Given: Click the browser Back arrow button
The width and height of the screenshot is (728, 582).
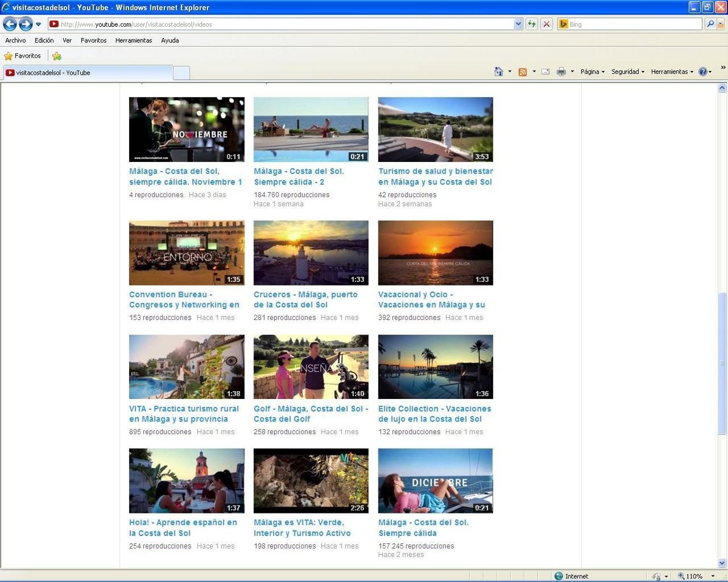Looking at the screenshot, I should [x=10, y=24].
